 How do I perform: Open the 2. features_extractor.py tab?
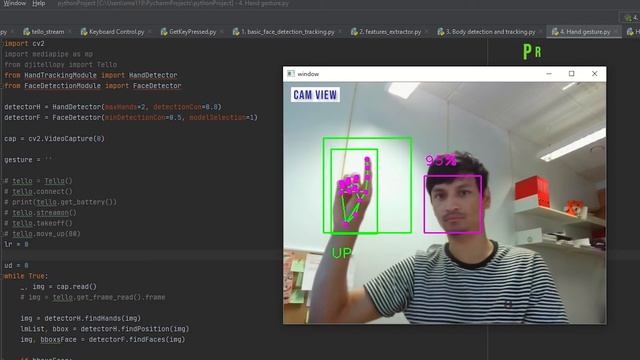390,31
